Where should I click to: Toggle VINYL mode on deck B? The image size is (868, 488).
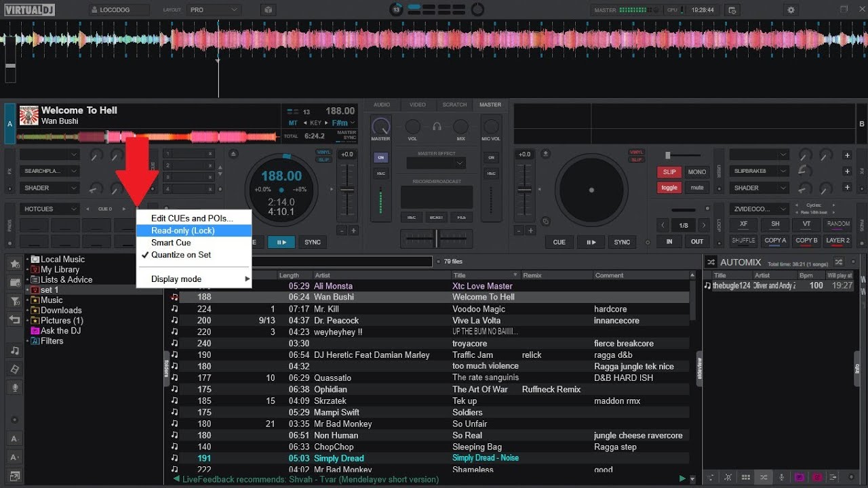[636, 152]
